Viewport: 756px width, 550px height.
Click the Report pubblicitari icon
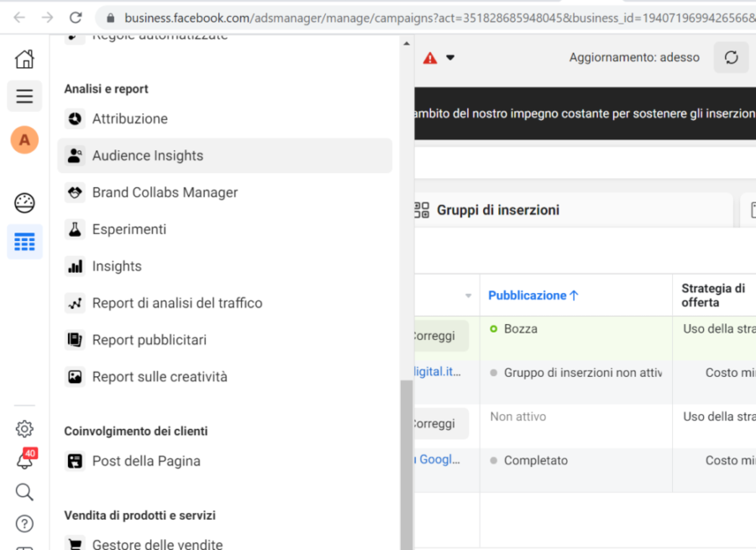coord(75,340)
